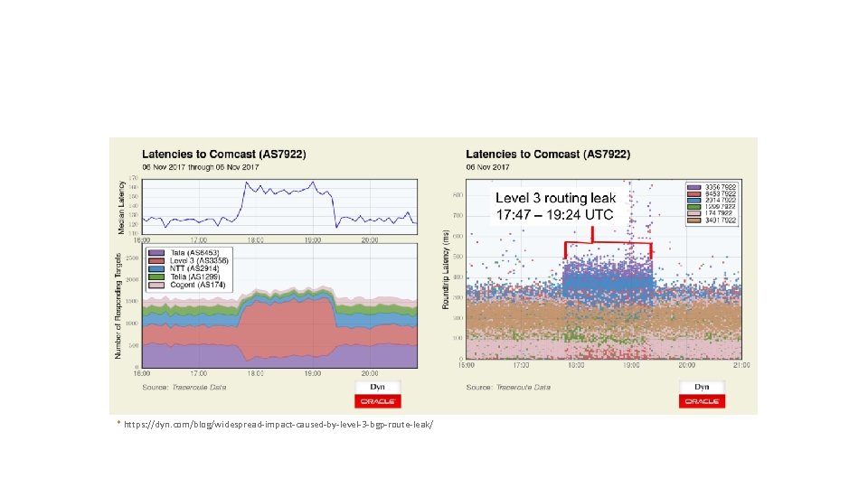
Task: Click the NTT (AS2914) blue legend swatch
Action: click(x=156, y=269)
